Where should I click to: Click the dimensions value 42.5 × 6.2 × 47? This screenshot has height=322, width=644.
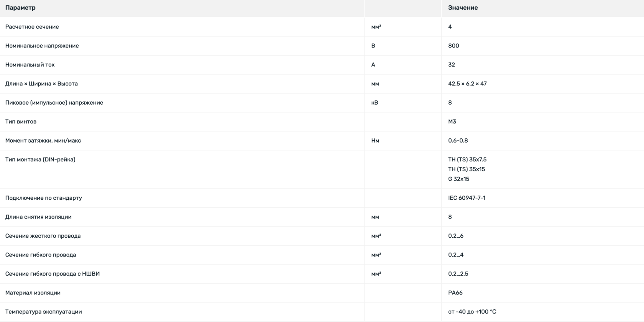467,84
